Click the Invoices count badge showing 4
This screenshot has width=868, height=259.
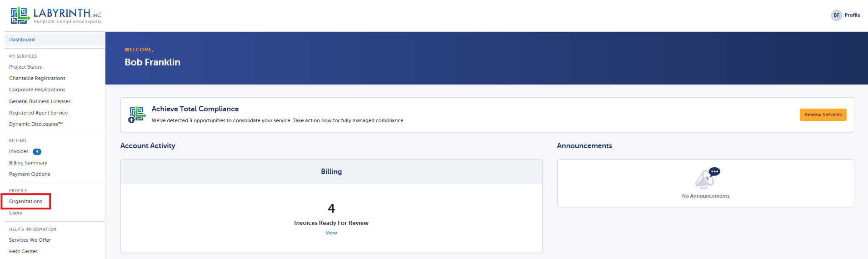tap(37, 152)
